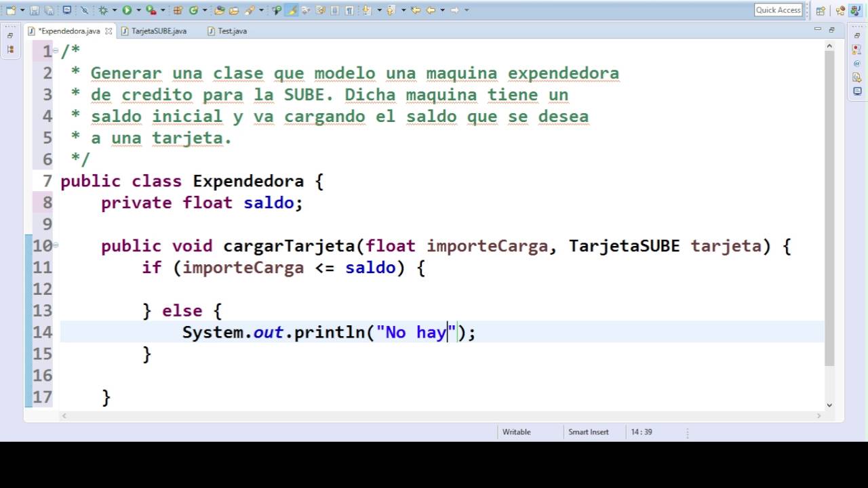Switch to the TarjetaSUBE.java tab
The image size is (868, 488).
pyautogui.click(x=153, y=31)
